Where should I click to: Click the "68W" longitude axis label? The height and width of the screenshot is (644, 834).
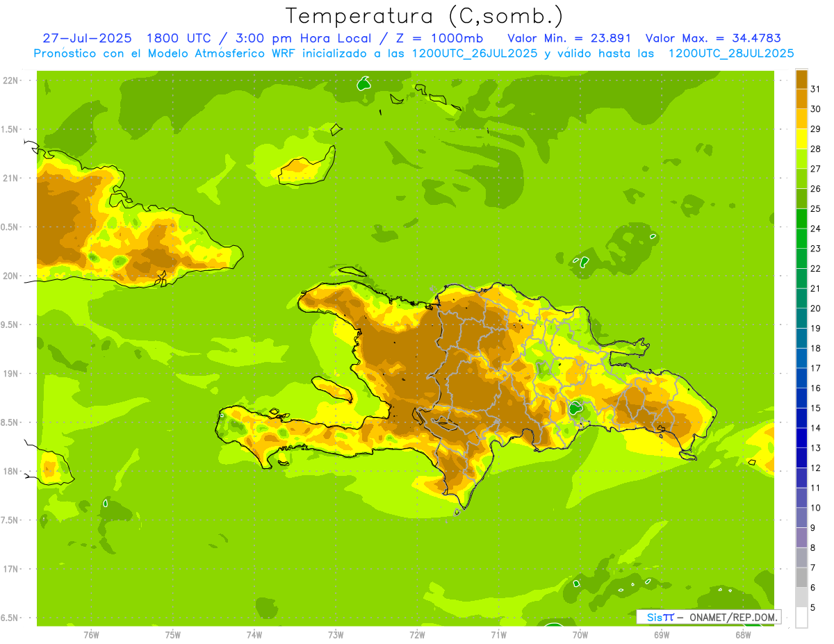743,635
